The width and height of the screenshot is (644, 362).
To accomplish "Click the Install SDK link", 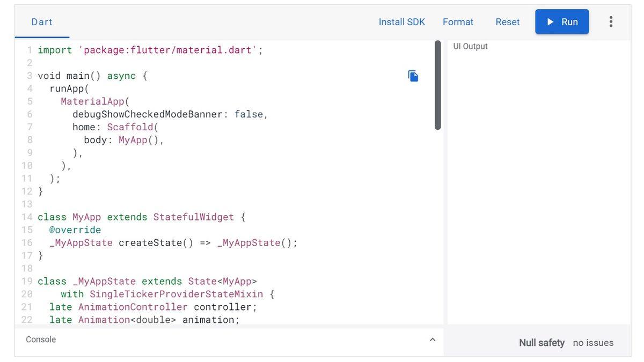I will click(x=401, y=21).
